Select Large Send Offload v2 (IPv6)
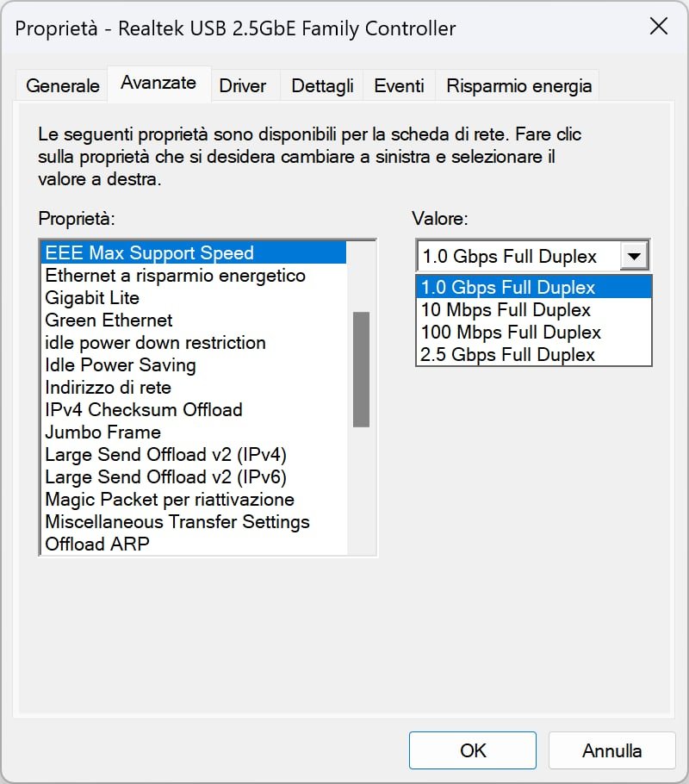Viewport: 689px width, 784px height. (x=194, y=477)
